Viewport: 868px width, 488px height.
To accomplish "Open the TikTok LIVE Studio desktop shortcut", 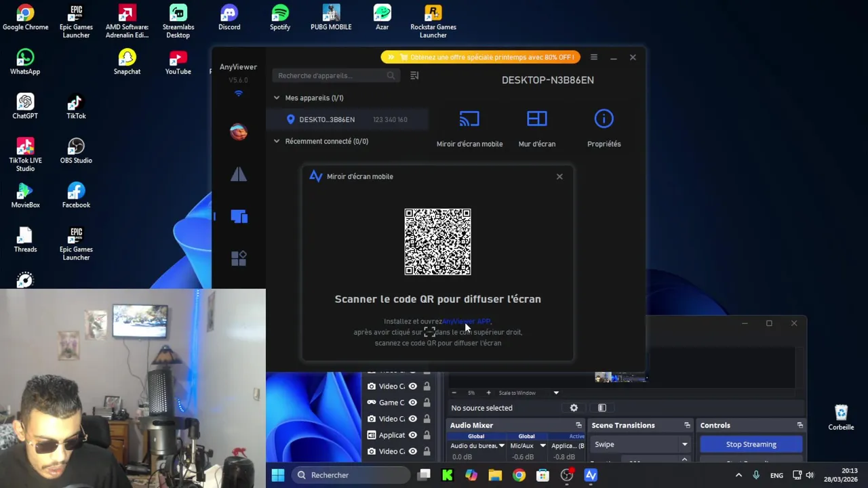I will click(25, 155).
